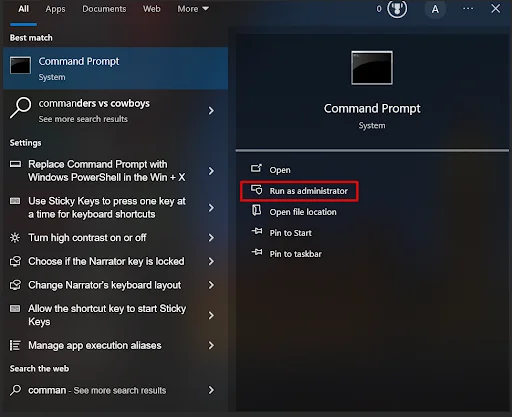This screenshot has width=512, height=417.
Task: Expand the Narrator key is locked arrow
Action: click(211, 261)
